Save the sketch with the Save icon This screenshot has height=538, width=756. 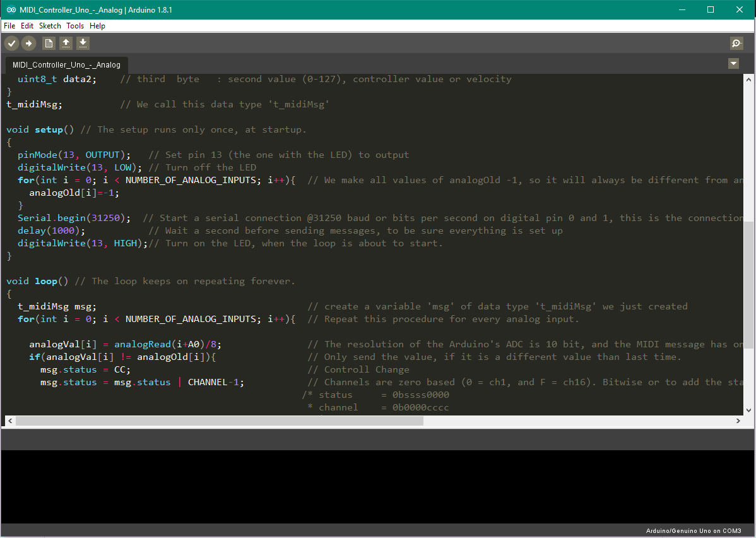83,44
